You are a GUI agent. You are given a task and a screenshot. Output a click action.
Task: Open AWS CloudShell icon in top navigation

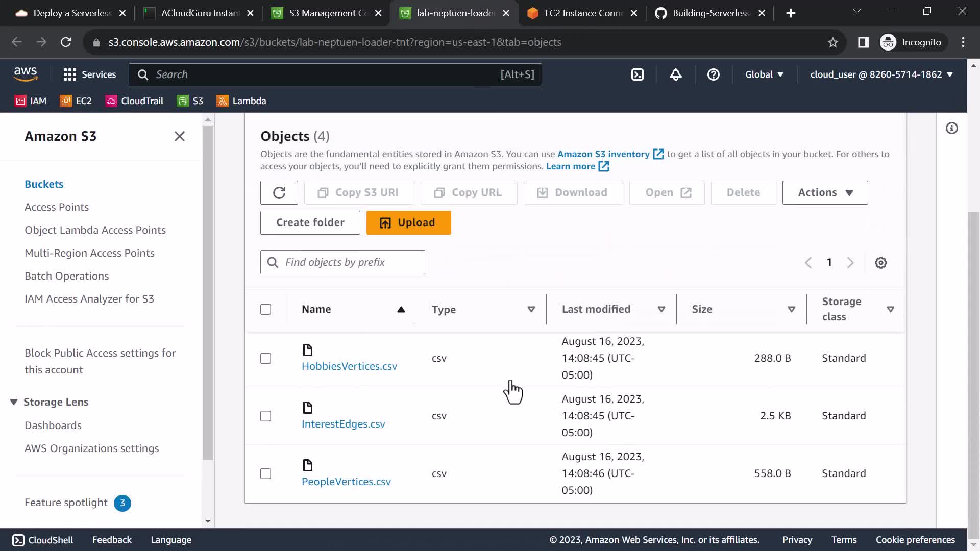tap(638, 74)
